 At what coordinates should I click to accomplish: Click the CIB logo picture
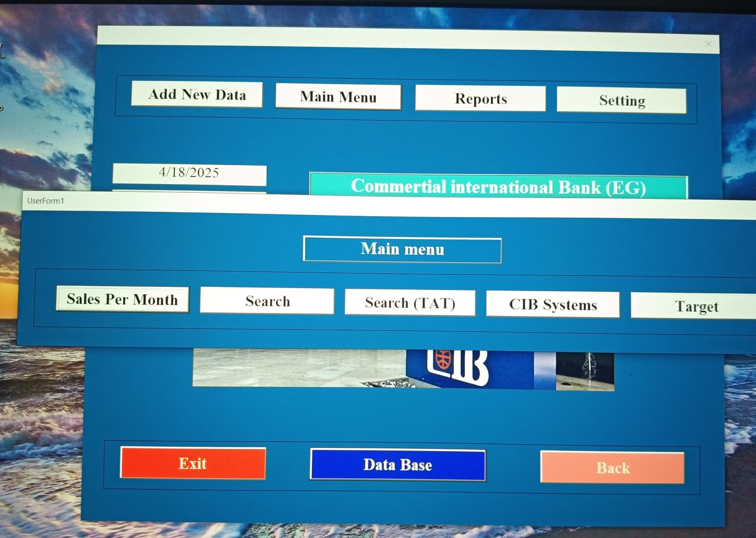(403, 368)
